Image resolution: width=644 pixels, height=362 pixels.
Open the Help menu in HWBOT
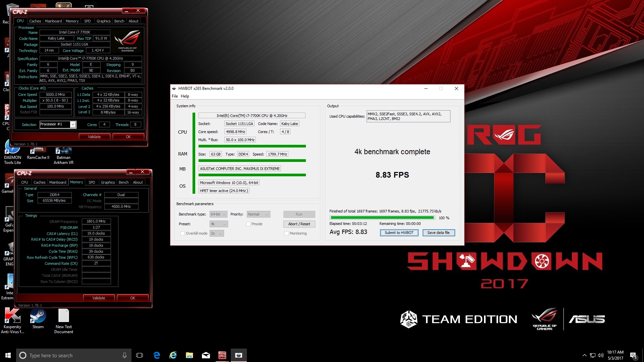[x=185, y=96]
